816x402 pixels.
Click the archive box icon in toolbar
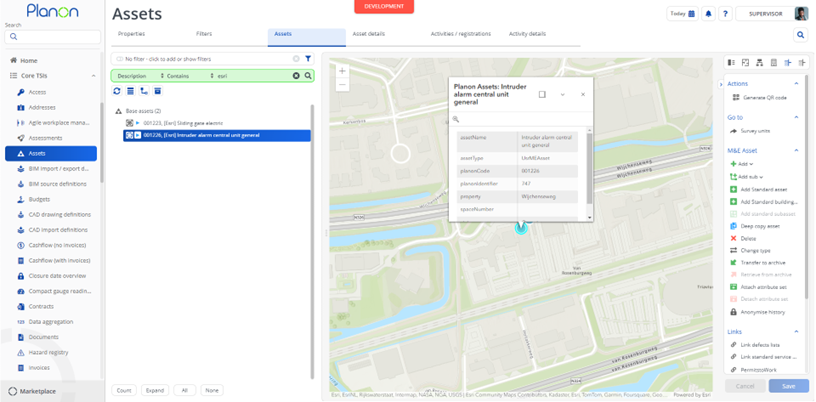(x=158, y=91)
